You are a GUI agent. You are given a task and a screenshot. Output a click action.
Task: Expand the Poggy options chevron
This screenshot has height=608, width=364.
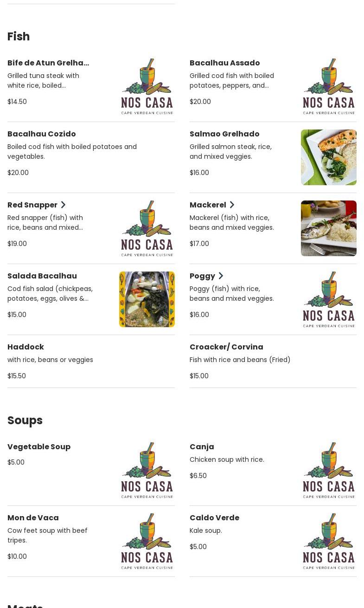(221, 276)
